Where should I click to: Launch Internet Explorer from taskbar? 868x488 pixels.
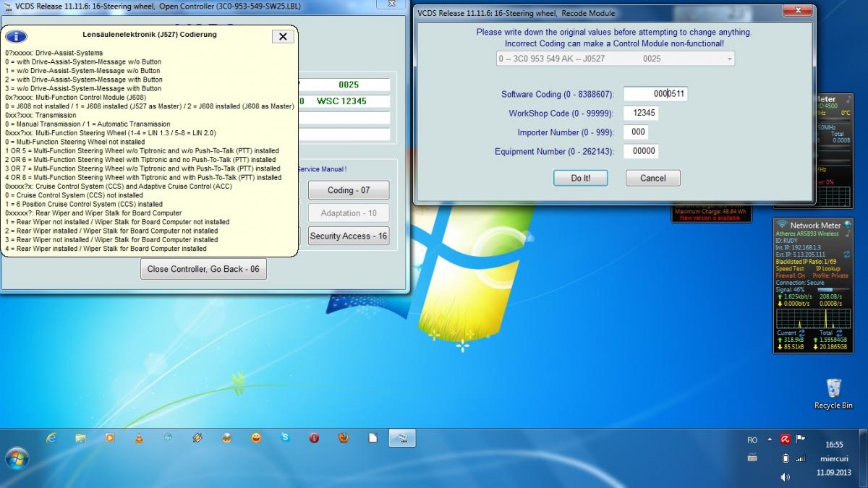51,438
